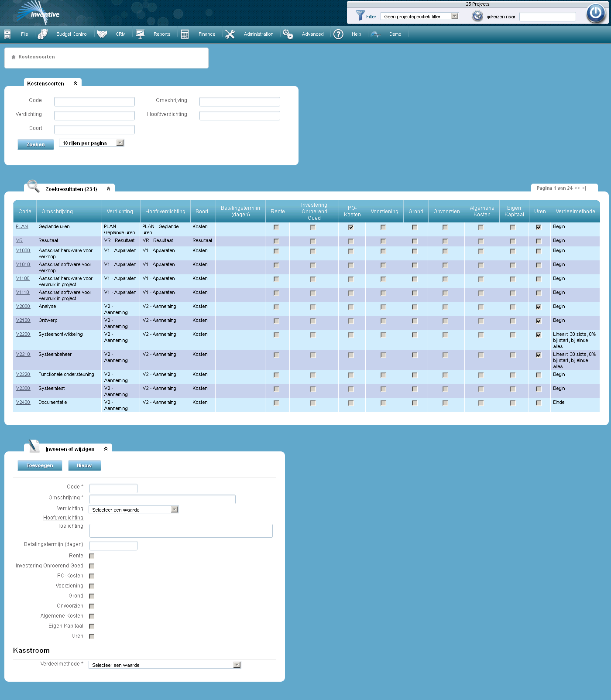Click the Hoofdverdichting link in form
The height and width of the screenshot is (700, 611).
[63, 518]
